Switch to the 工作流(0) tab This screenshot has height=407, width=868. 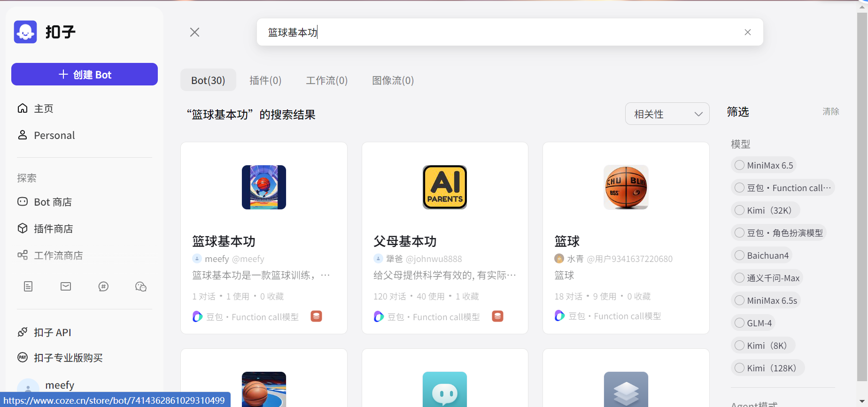(326, 80)
